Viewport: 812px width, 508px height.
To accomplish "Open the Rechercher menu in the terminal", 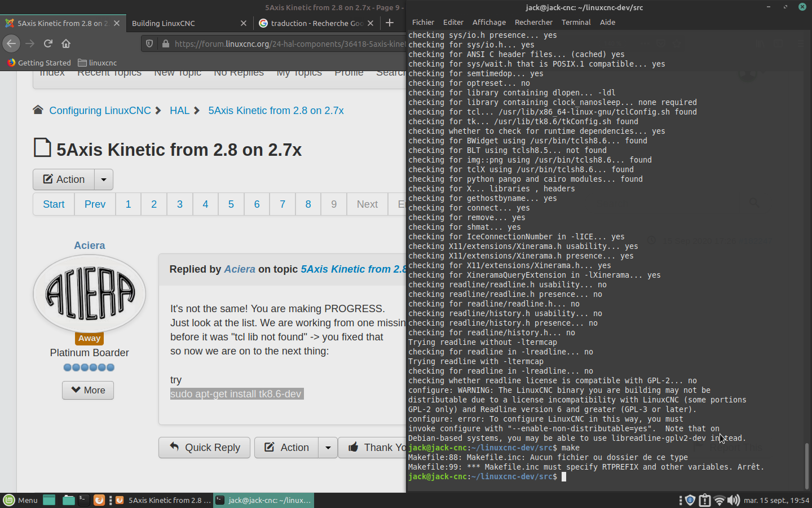I will coord(533,22).
